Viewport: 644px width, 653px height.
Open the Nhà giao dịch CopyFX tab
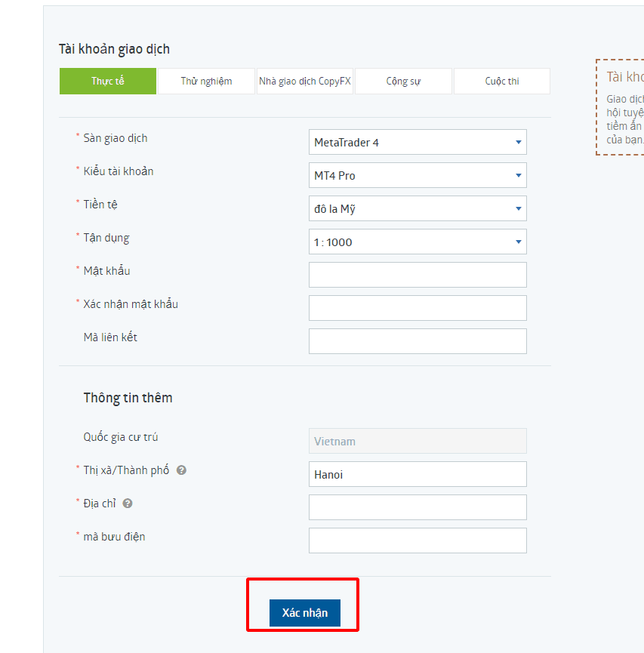(x=305, y=82)
